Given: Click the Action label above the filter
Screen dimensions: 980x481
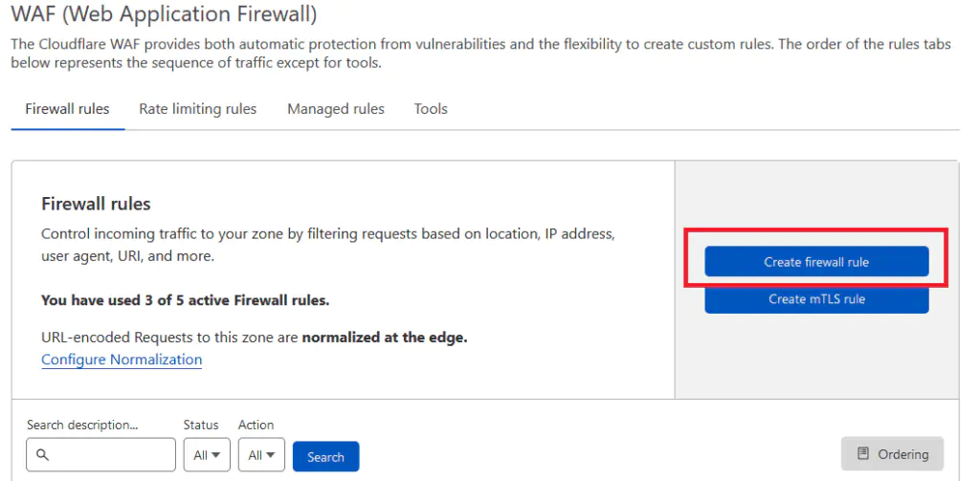Looking at the screenshot, I should coord(256,425).
